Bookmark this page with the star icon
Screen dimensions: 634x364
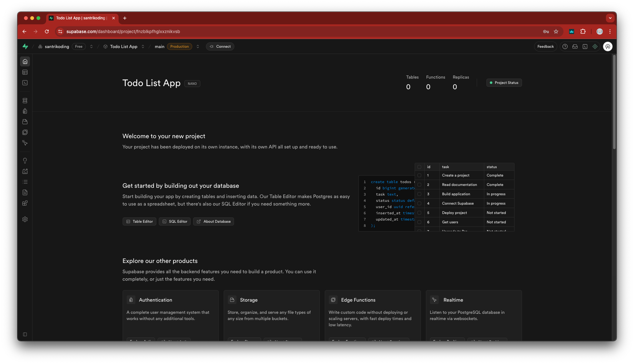pos(556,32)
